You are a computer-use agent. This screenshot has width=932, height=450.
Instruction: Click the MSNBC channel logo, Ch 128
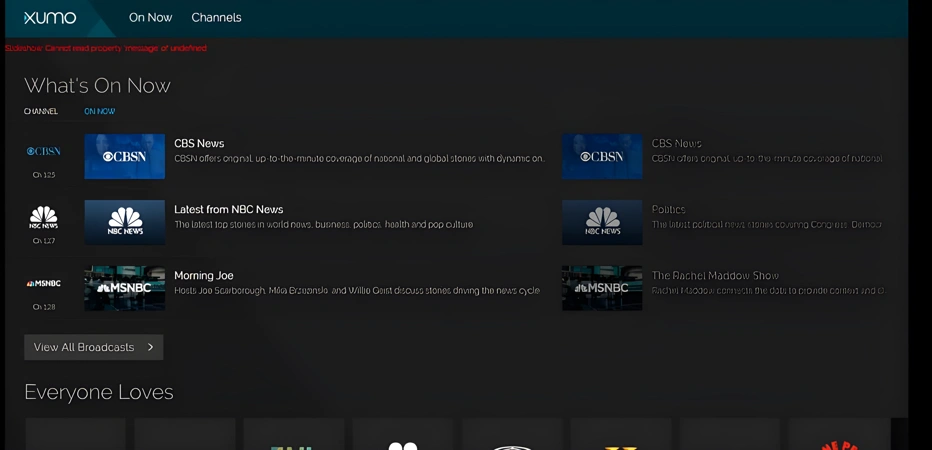coord(44,284)
